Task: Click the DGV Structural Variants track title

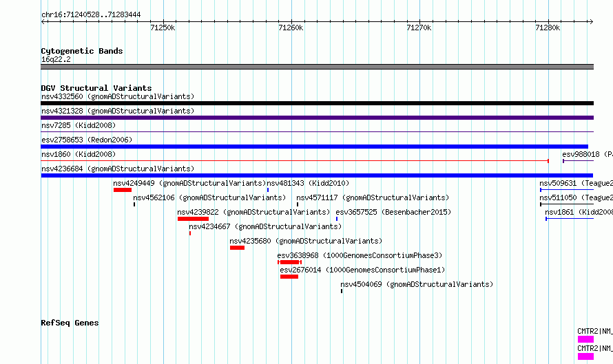Action: pyautogui.click(x=96, y=88)
